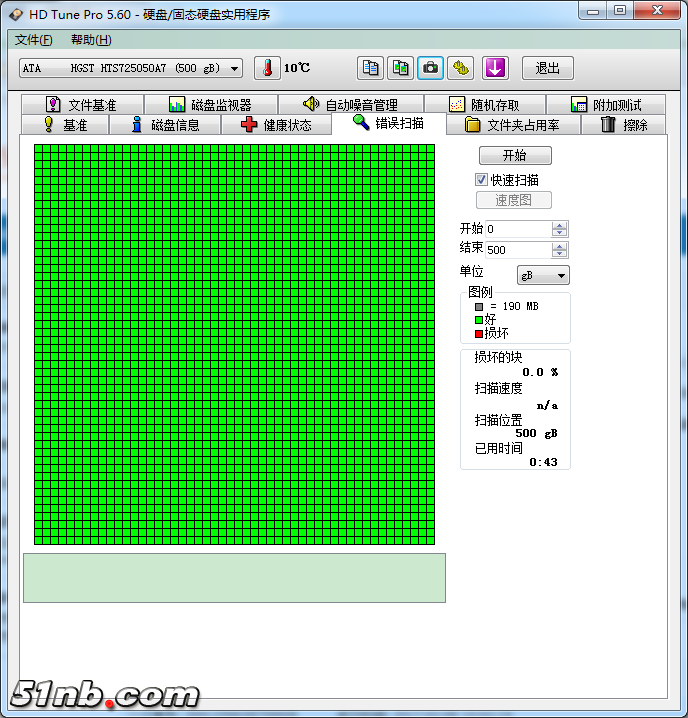Switch to the 文件夹占用率 tab
The width and height of the screenshot is (688, 718).
click(511, 125)
